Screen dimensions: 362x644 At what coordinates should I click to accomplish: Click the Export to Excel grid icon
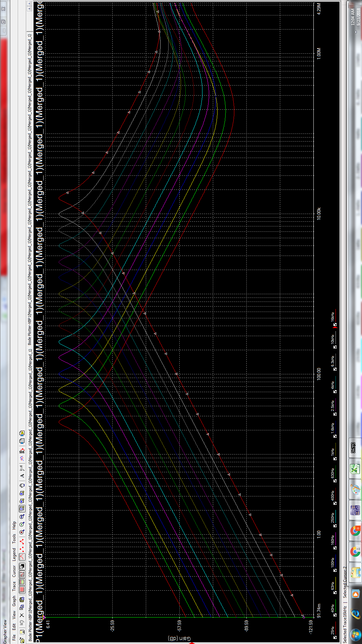[x=22, y=441]
